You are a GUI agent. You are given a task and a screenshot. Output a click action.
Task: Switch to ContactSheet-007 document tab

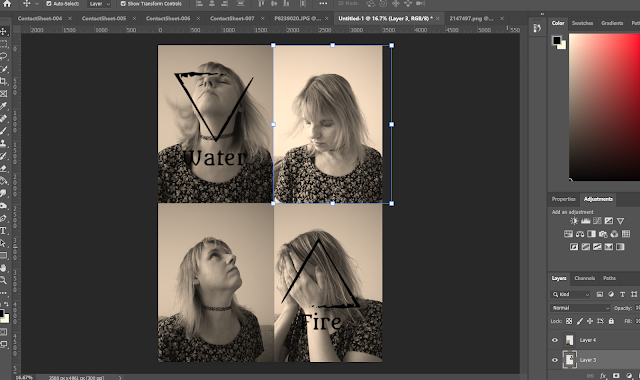point(232,18)
